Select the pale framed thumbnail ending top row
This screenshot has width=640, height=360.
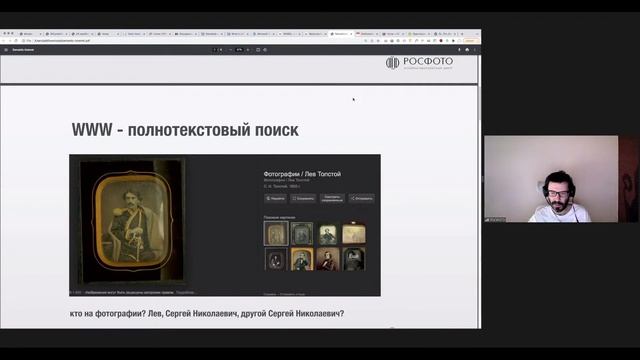click(x=353, y=233)
